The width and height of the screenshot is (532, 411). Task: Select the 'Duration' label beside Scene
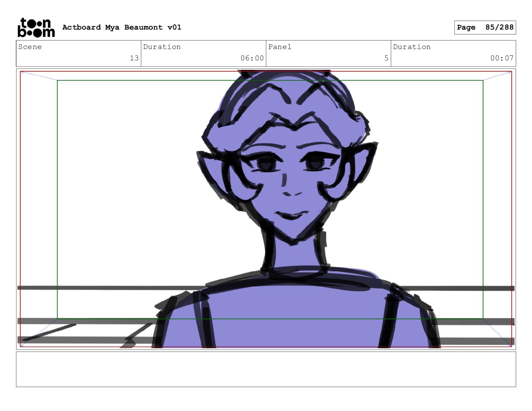point(162,47)
